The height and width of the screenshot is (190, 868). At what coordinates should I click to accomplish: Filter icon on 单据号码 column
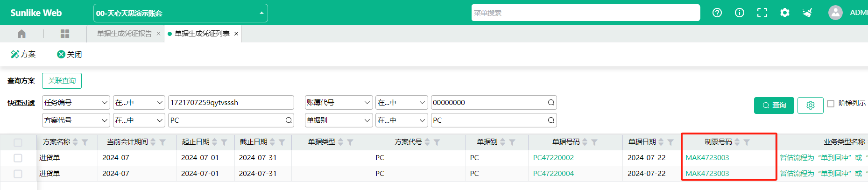click(594, 142)
